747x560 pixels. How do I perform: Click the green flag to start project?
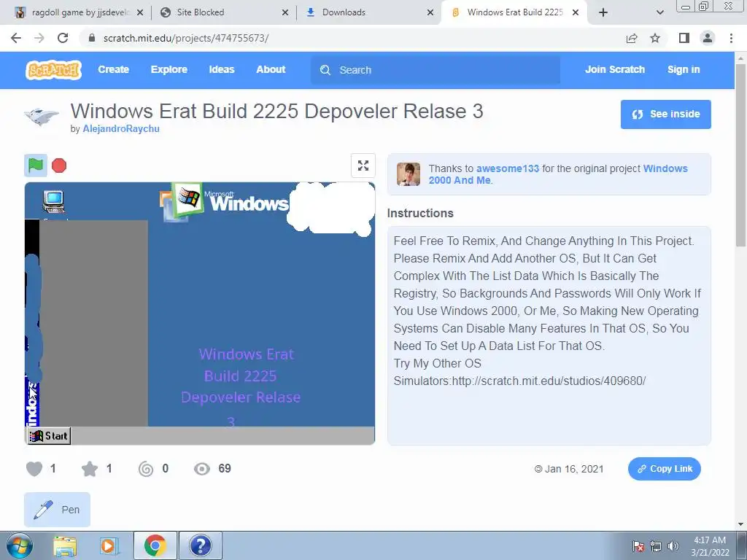point(36,166)
